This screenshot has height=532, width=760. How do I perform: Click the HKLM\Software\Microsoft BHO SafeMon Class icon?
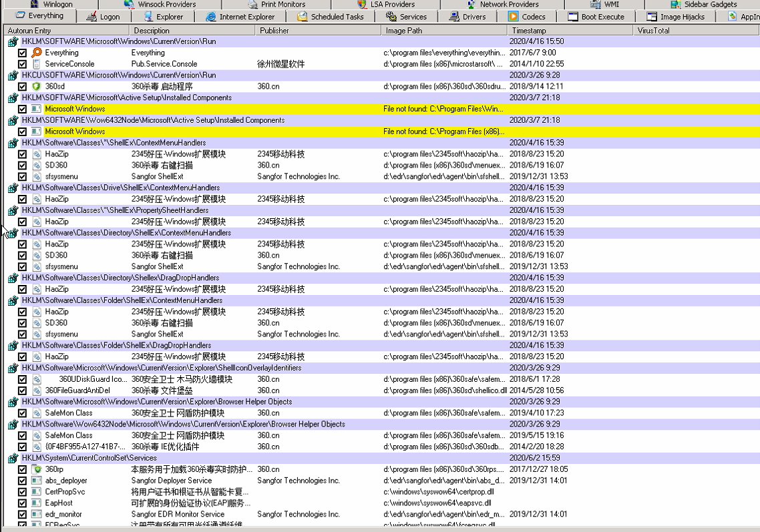coord(36,413)
